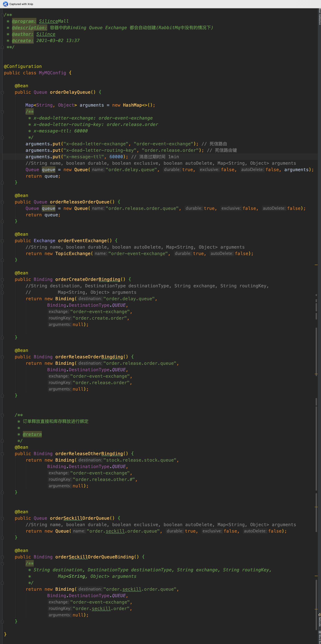This screenshot has height=644, width=321.
Task: Collapse the orderReleaseOtherBingding() method
Action: click(2, 454)
